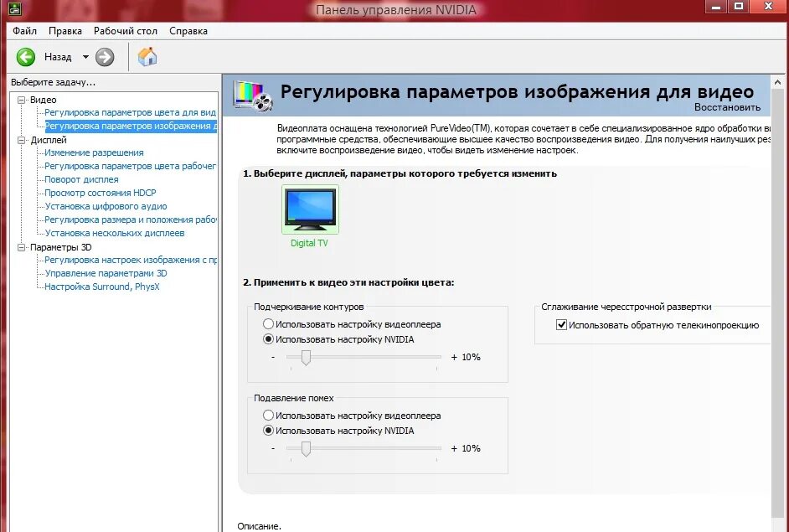
Task: Open Управление параметрами 3D
Action: click(x=106, y=273)
